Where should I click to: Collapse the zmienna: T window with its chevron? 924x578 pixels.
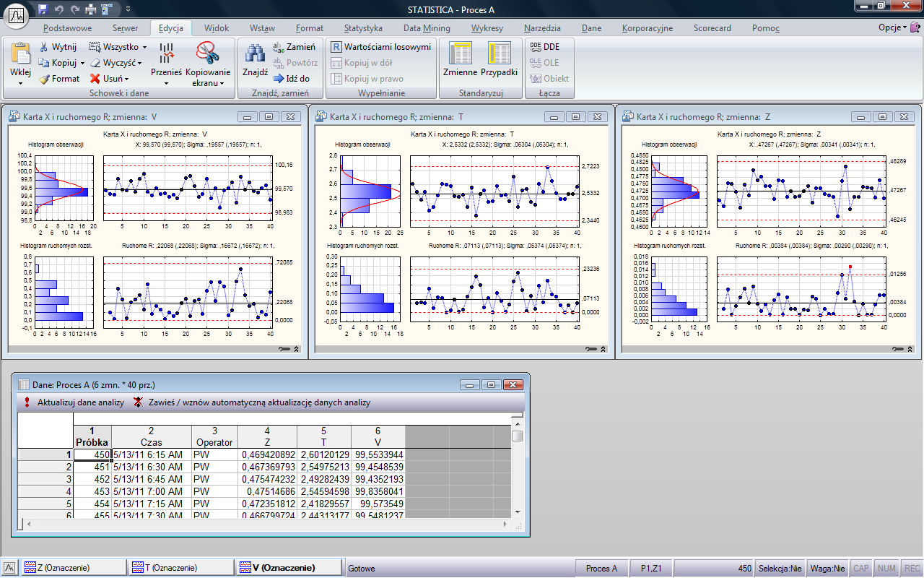point(603,349)
